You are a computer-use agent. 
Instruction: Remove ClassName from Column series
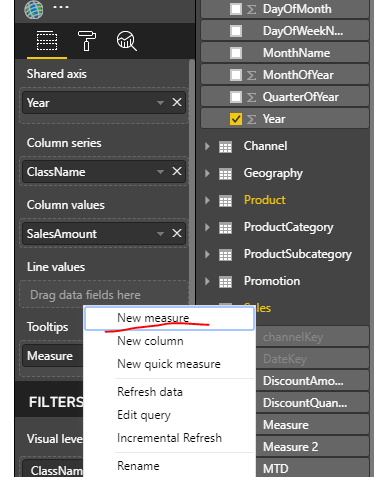(177, 171)
